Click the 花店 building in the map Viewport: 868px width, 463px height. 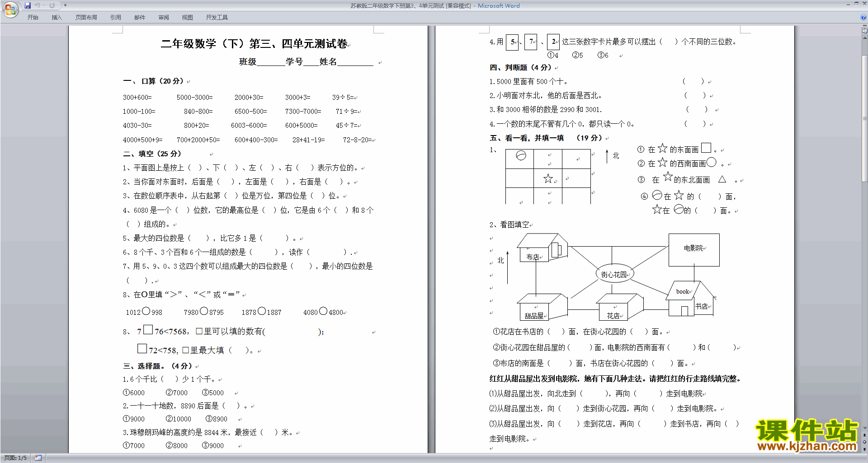619,307
